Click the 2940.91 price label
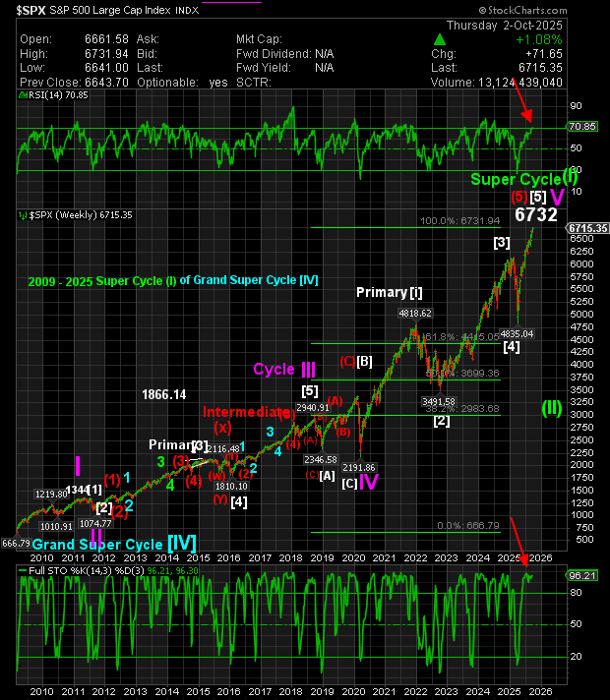 click(x=312, y=408)
